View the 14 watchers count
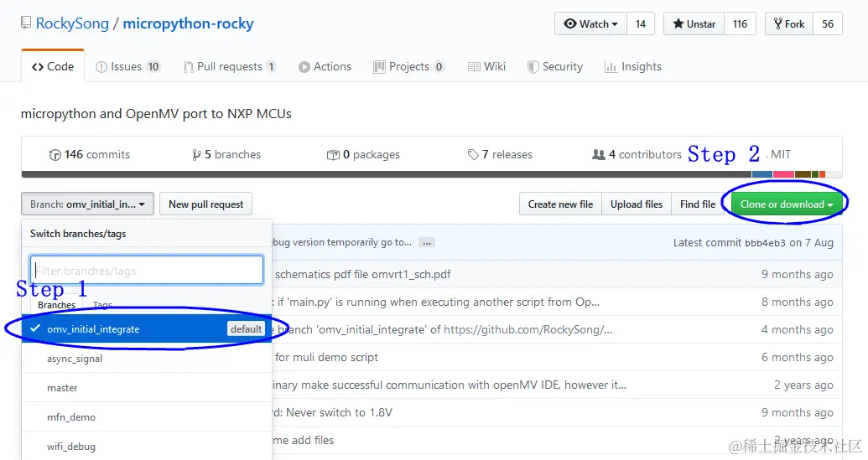 pyautogui.click(x=641, y=23)
